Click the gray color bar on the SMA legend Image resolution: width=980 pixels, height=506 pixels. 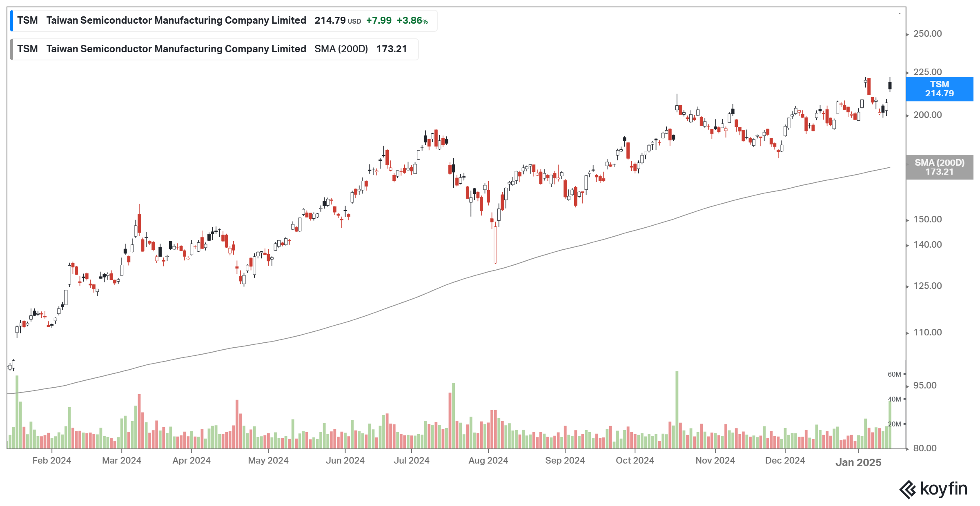(11, 49)
